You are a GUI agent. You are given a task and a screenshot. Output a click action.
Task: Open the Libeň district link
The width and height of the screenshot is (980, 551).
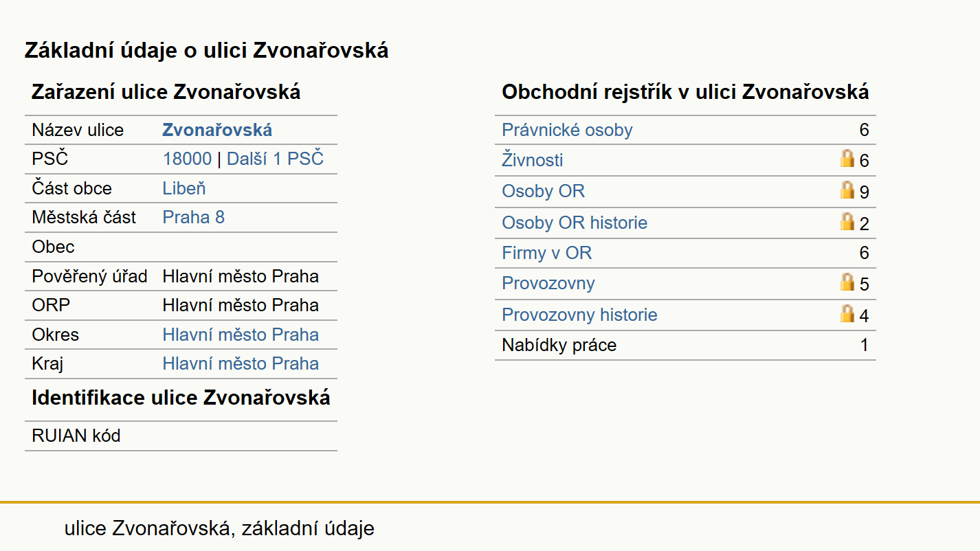pyautogui.click(x=184, y=188)
